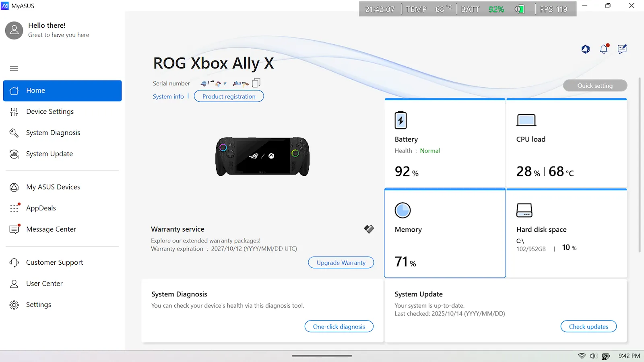Run One-click diagnosis
This screenshot has width=644, height=362.
coord(339,327)
